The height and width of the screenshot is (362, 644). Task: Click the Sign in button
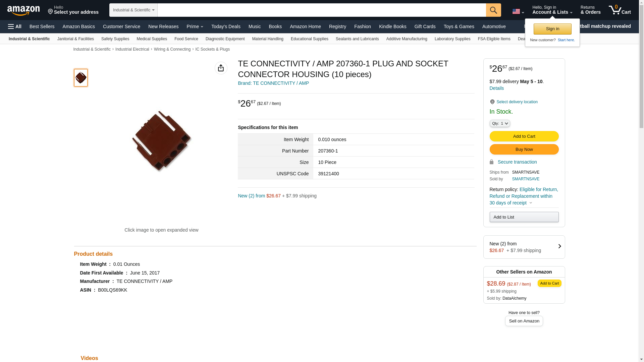point(552,29)
